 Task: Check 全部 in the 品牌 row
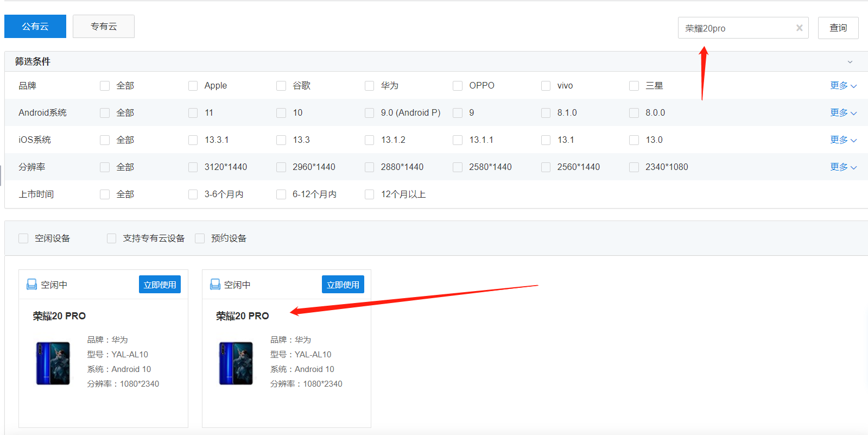point(105,86)
